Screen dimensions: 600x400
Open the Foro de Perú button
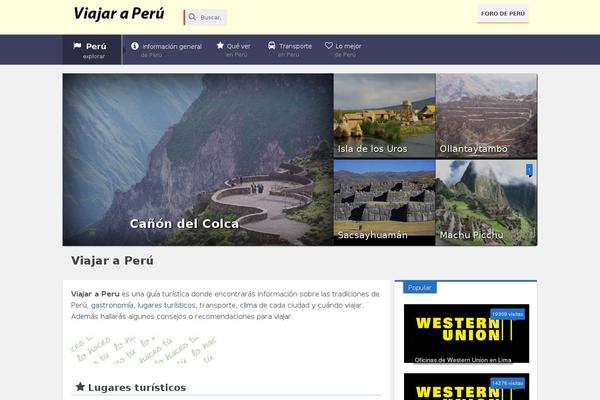point(502,14)
